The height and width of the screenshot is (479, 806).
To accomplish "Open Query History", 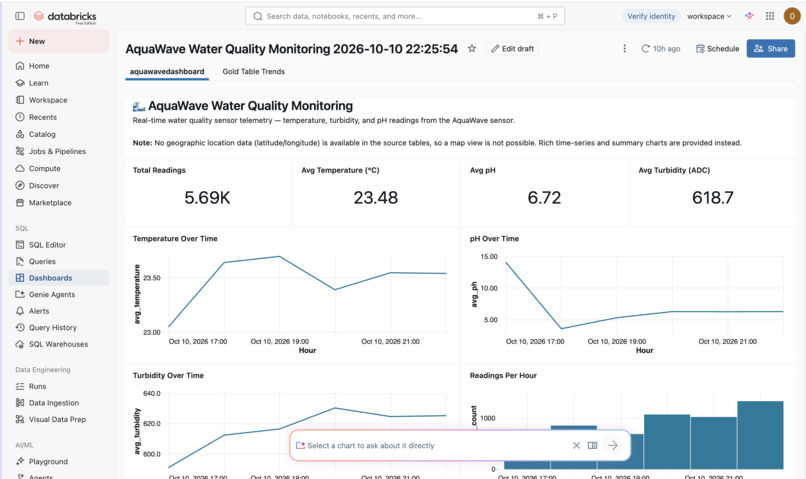I will (59, 327).
